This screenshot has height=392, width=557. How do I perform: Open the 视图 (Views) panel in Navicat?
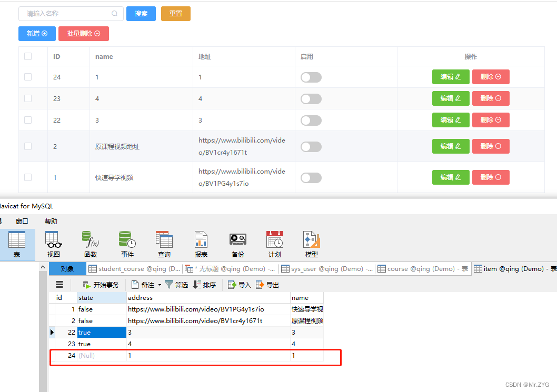click(53, 243)
